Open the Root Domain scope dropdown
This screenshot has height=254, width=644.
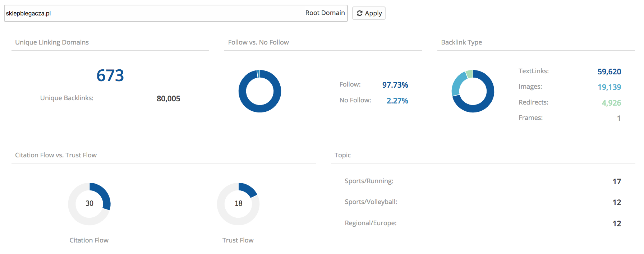tap(325, 13)
